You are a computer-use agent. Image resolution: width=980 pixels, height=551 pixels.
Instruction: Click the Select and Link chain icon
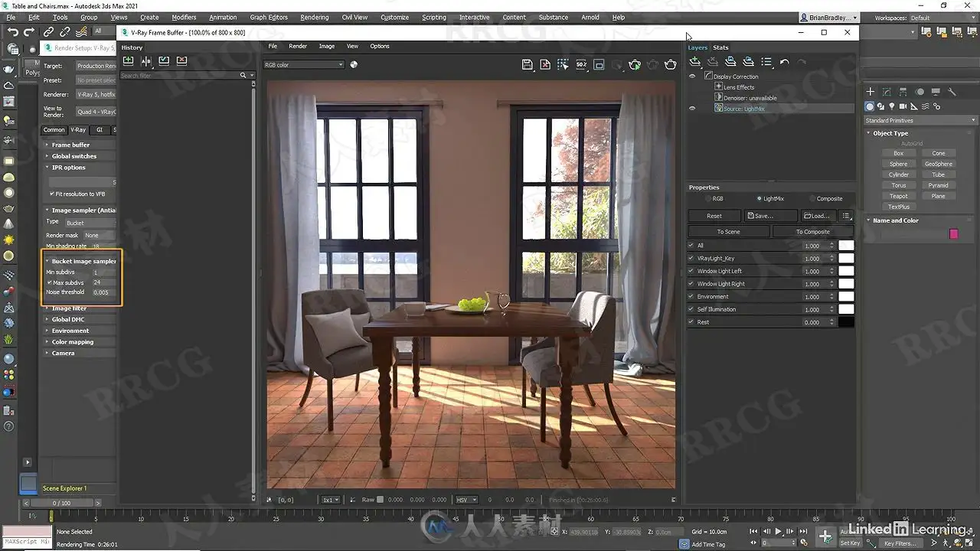(x=48, y=31)
